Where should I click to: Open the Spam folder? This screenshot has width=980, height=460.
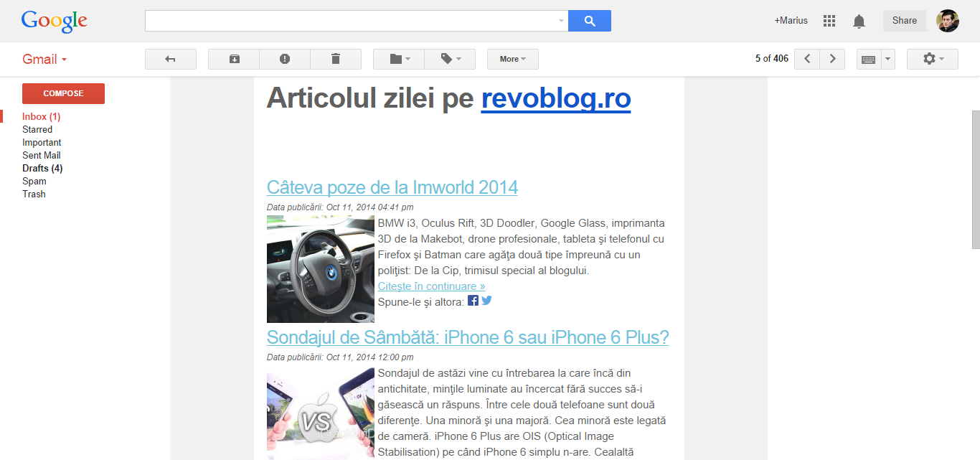(34, 181)
